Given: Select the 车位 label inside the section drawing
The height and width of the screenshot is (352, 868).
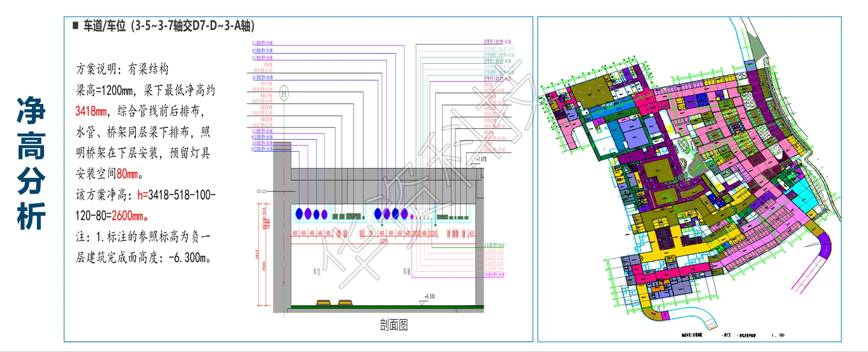Looking at the screenshot, I should tap(317, 271).
